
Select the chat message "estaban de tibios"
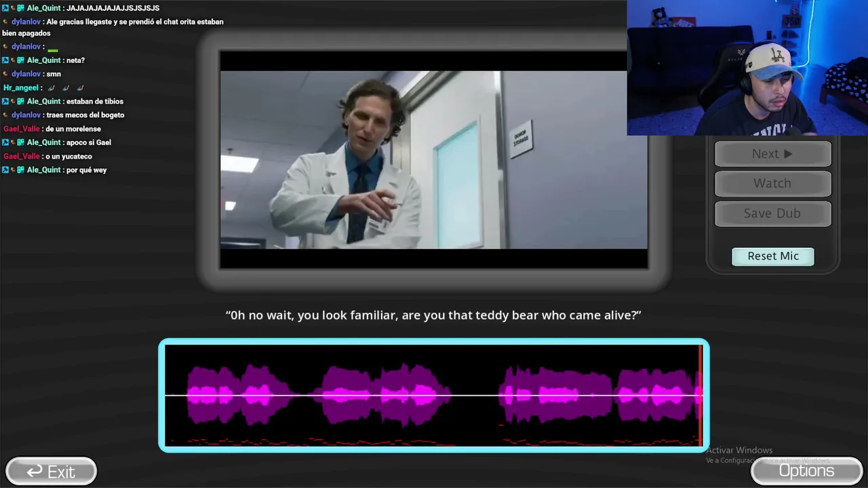tap(95, 102)
